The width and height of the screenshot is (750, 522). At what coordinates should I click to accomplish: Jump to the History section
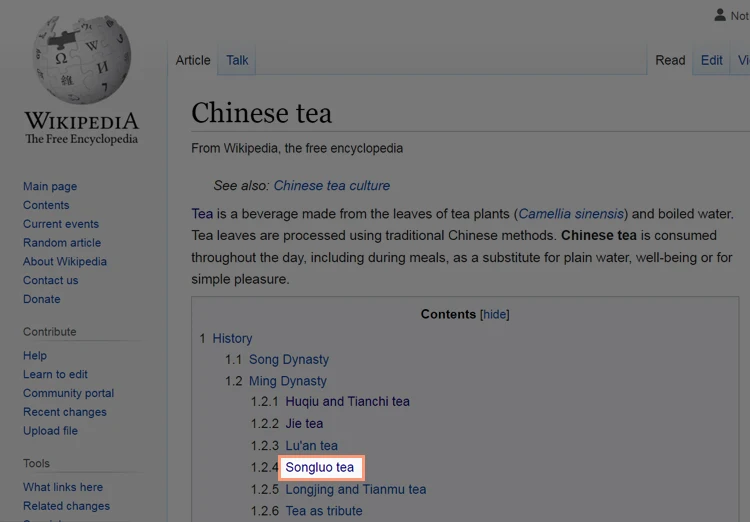point(232,338)
